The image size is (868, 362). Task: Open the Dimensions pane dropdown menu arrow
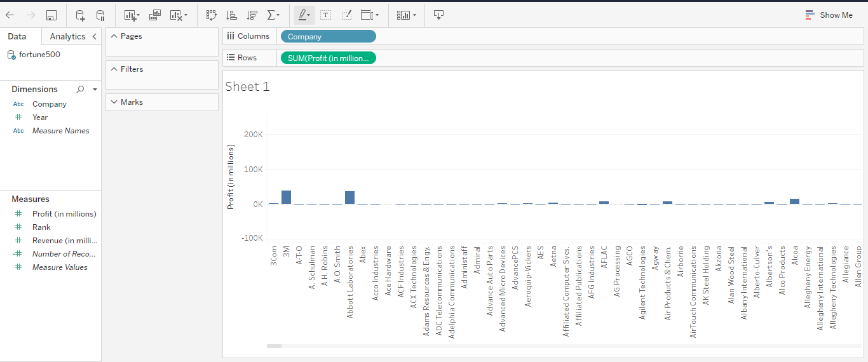(95, 90)
